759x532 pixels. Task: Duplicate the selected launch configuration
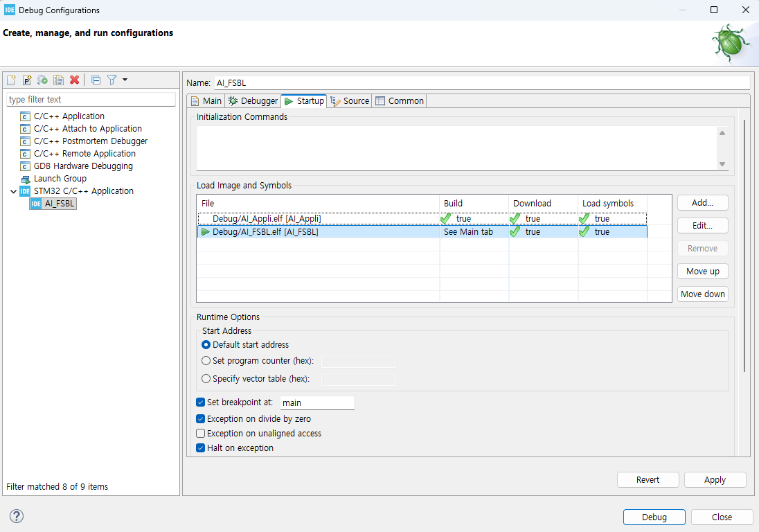tap(59, 80)
